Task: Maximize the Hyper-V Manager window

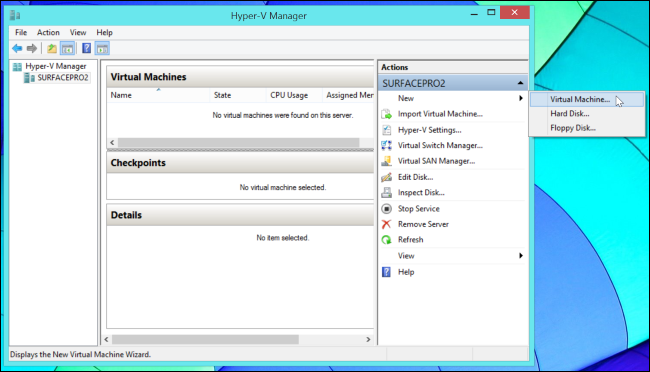Action: tap(491, 13)
